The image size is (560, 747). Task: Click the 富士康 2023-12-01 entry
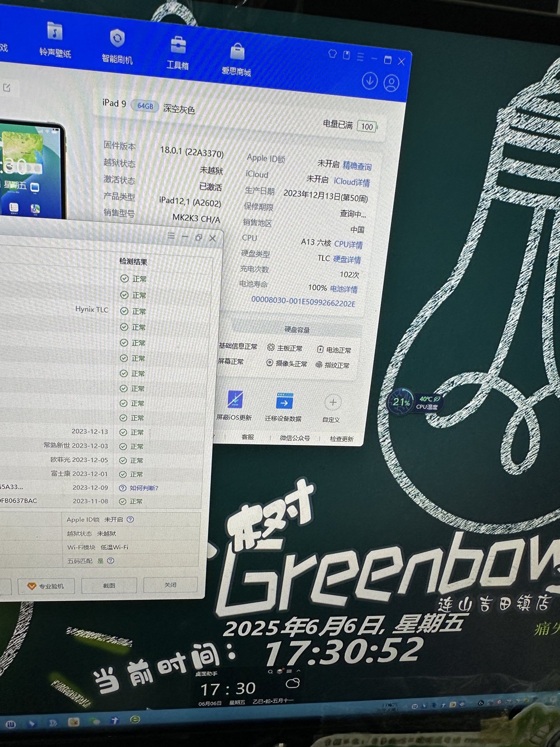tap(80, 473)
